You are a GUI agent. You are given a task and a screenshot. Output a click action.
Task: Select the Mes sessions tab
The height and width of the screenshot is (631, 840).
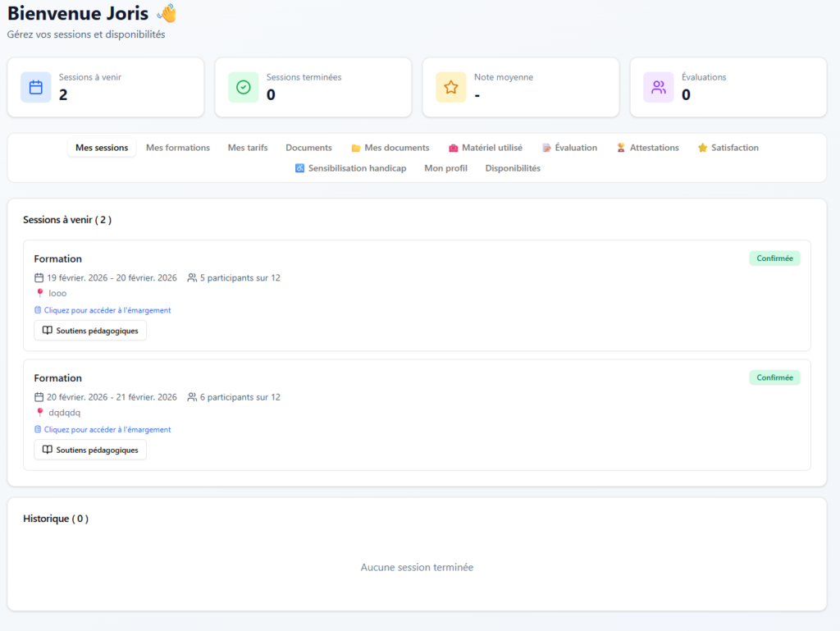click(x=102, y=148)
